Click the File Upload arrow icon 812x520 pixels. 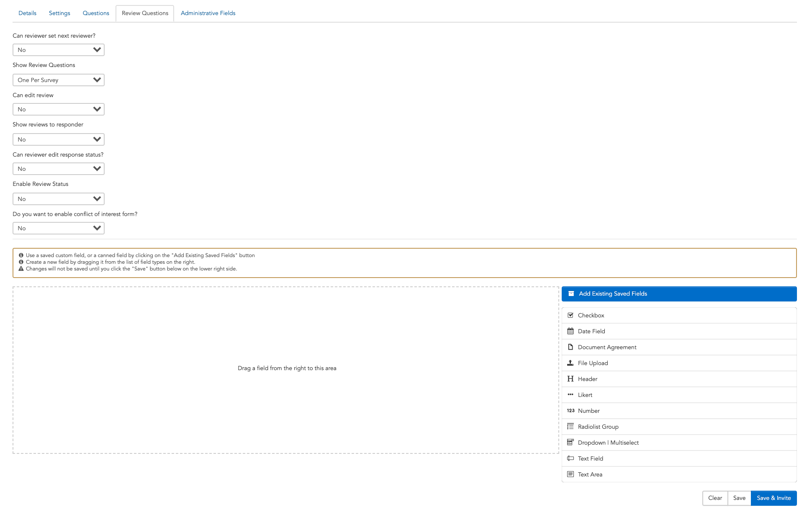pyautogui.click(x=570, y=363)
